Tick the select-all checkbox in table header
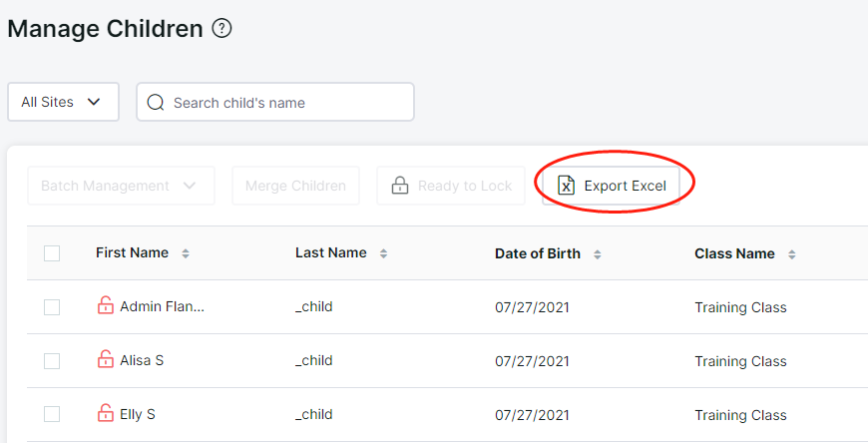Viewport: 868px width, 443px height. (x=52, y=253)
